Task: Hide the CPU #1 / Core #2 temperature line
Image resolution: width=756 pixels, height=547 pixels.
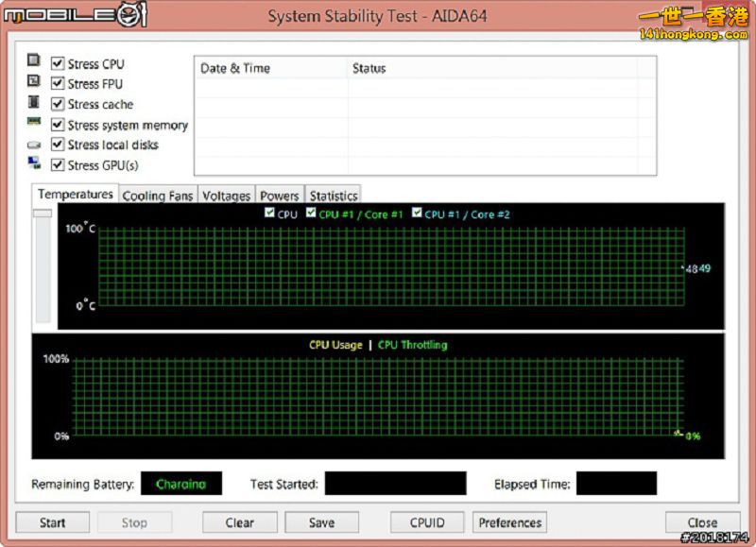Action: pyautogui.click(x=417, y=214)
